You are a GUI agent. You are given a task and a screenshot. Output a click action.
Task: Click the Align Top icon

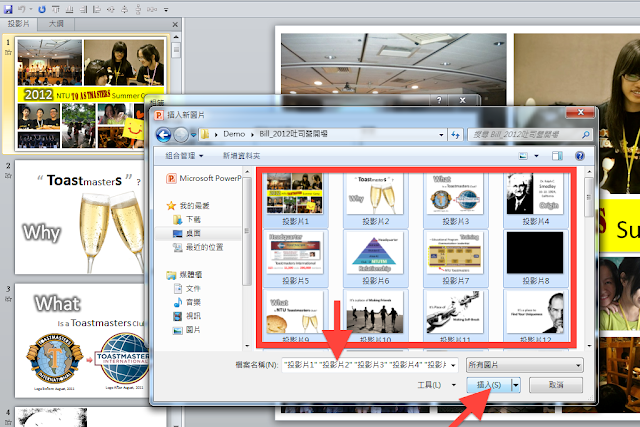click(x=56, y=9)
